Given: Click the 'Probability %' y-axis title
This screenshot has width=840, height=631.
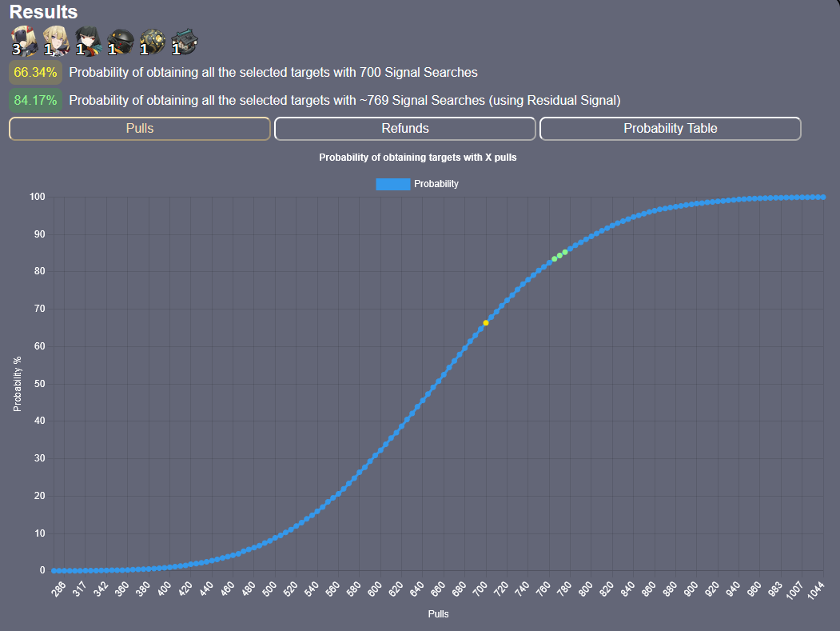Looking at the screenshot, I should (17, 384).
